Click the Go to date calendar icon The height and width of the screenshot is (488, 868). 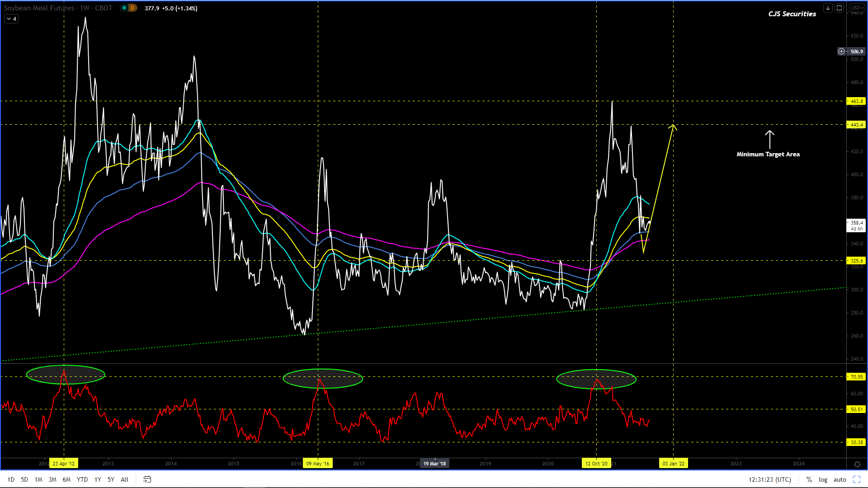[147, 479]
